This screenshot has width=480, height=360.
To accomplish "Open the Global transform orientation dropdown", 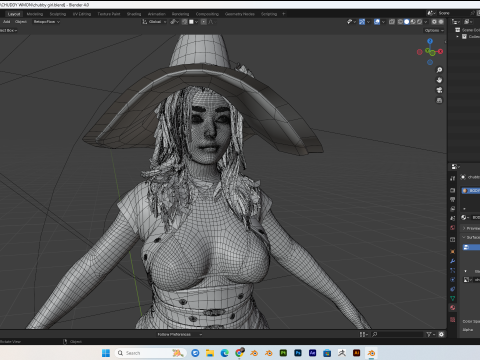I will 154,22.
